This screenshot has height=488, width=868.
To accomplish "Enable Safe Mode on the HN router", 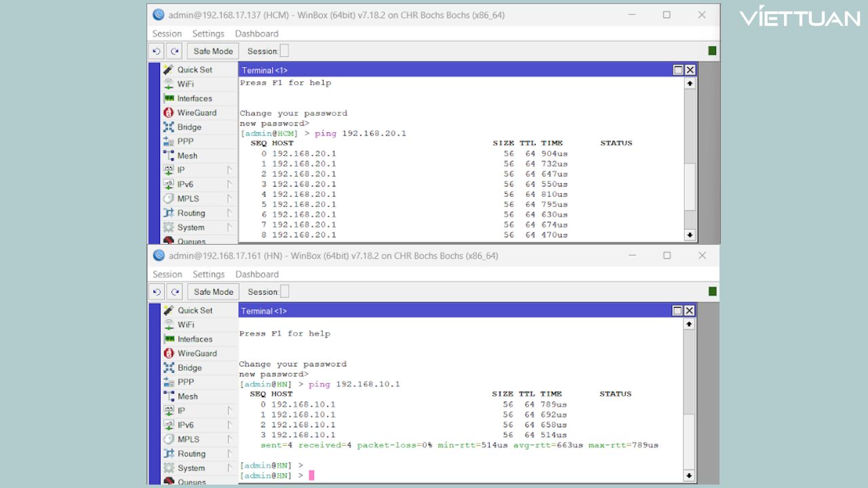I will (x=212, y=291).
